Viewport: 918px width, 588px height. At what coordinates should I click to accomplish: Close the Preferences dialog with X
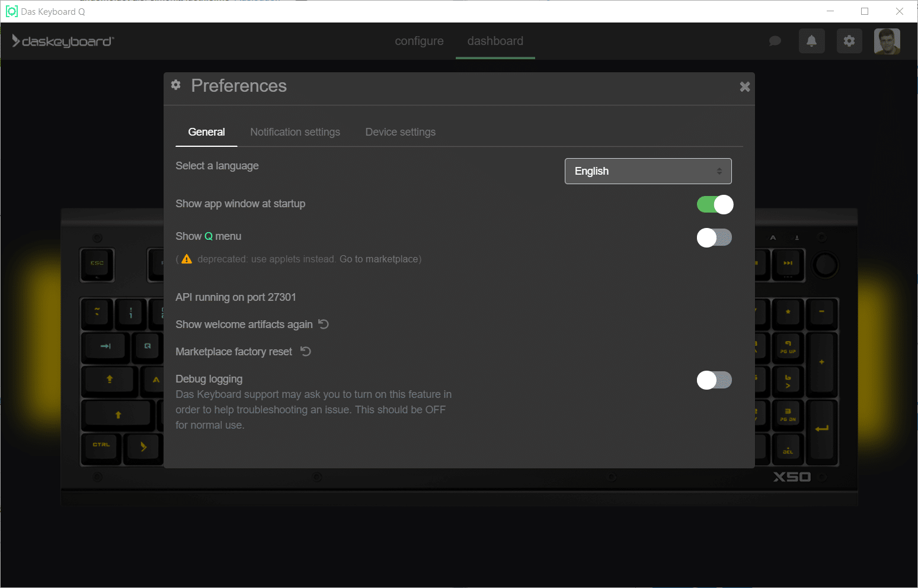[x=745, y=87]
